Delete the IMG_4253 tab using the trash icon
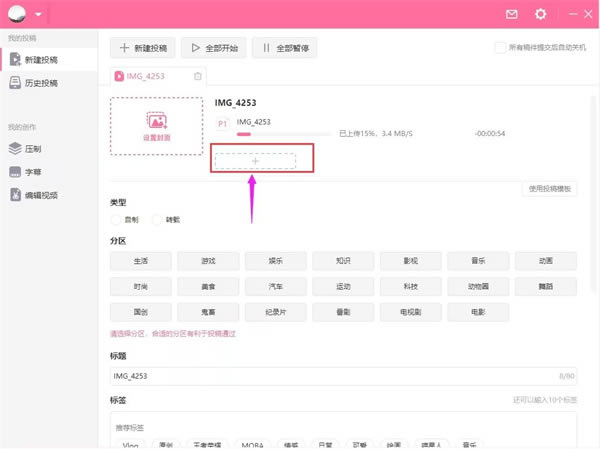Image resolution: width=600 pixels, height=449 pixels. click(x=197, y=76)
